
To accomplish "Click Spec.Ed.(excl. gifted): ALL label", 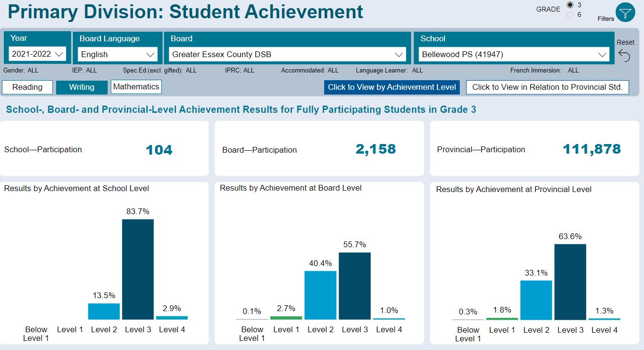I will (160, 70).
